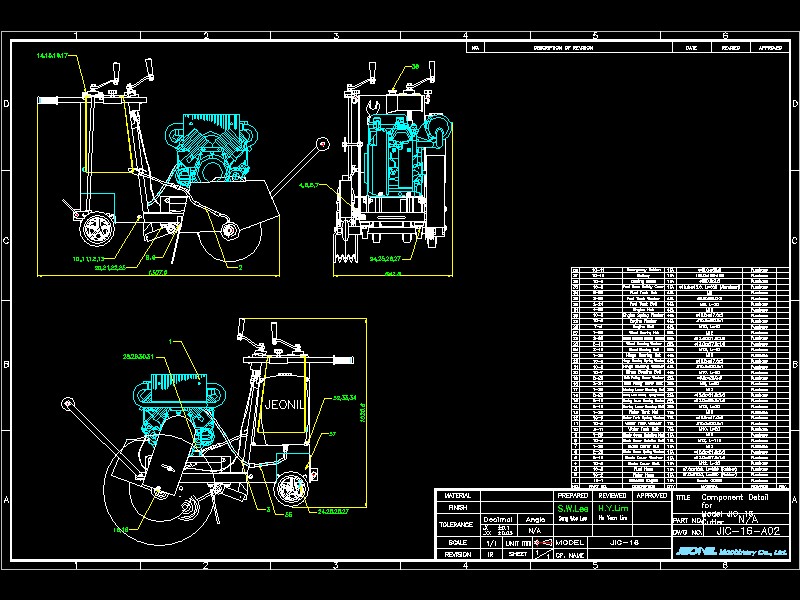This screenshot has height=600, width=800.
Task: Click the SHEET label in title block
Action: tap(518, 554)
